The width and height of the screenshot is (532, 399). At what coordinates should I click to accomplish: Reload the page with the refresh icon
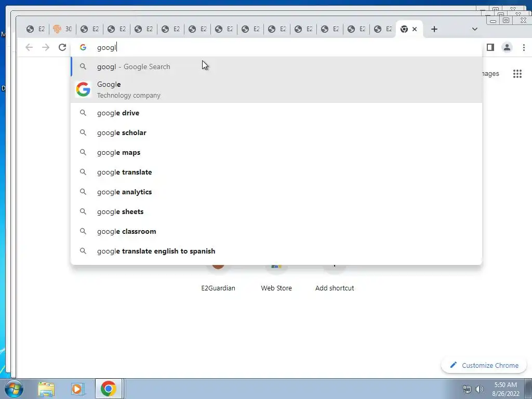coord(62,47)
